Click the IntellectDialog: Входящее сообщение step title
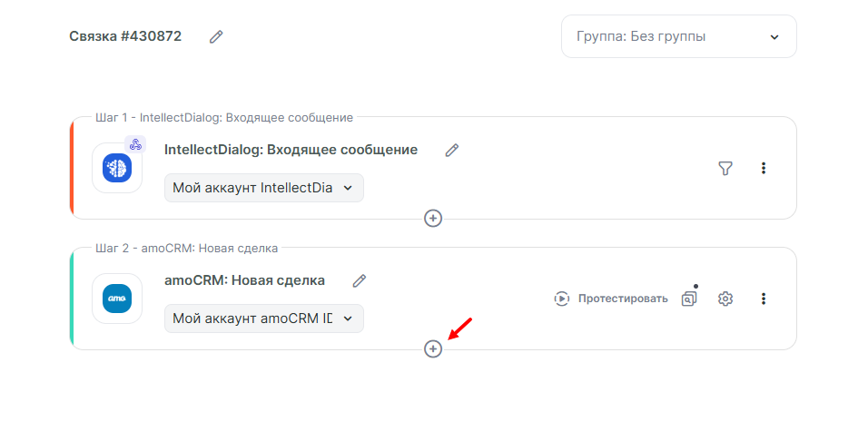Viewport: 868px width, 441px height. click(x=291, y=150)
